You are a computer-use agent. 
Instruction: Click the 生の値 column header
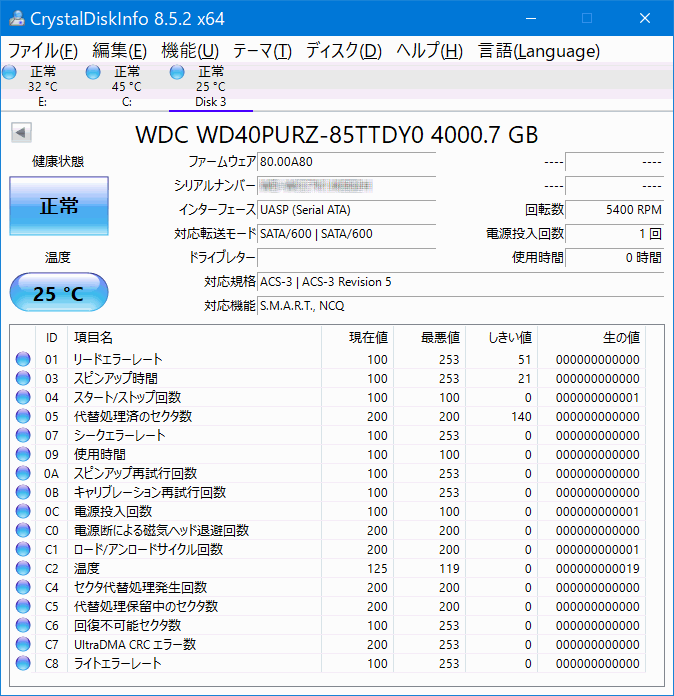(x=591, y=338)
